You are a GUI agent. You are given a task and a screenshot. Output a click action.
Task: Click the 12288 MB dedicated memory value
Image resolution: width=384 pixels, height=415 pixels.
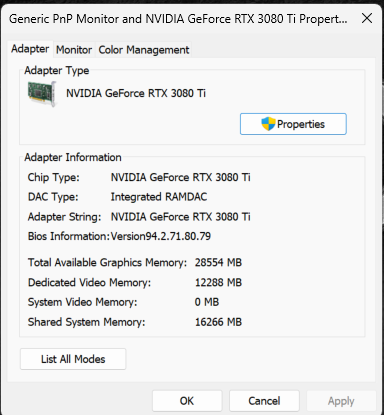click(218, 282)
